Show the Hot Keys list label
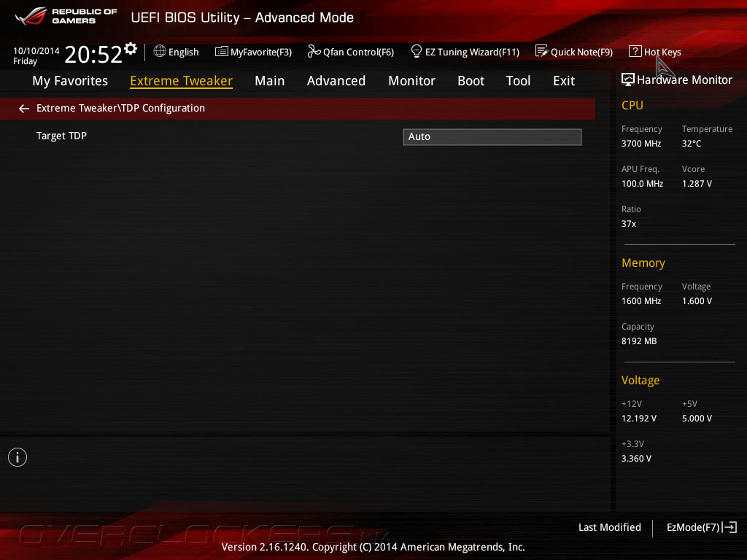This screenshot has width=747, height=560. coord(662,52)
